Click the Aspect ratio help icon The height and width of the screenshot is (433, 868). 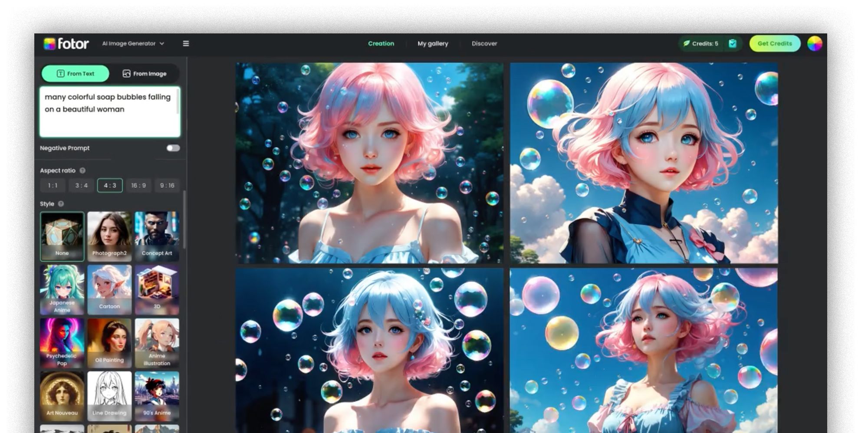(82, 171)
